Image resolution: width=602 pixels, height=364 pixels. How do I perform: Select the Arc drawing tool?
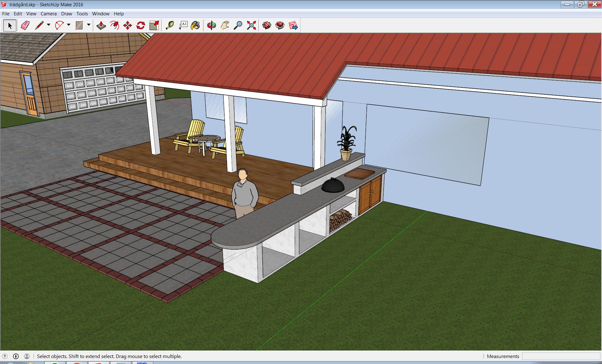(x=59, y=25)
